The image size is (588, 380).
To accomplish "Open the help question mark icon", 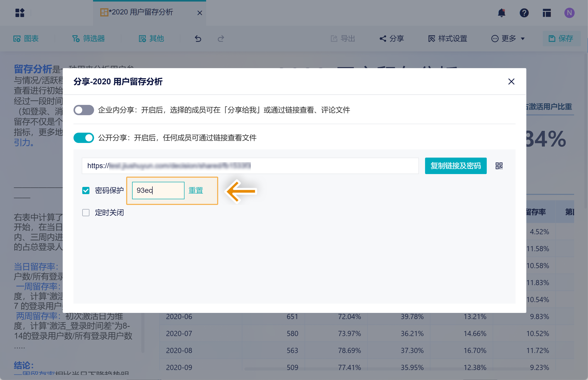I will coord(524,13).
